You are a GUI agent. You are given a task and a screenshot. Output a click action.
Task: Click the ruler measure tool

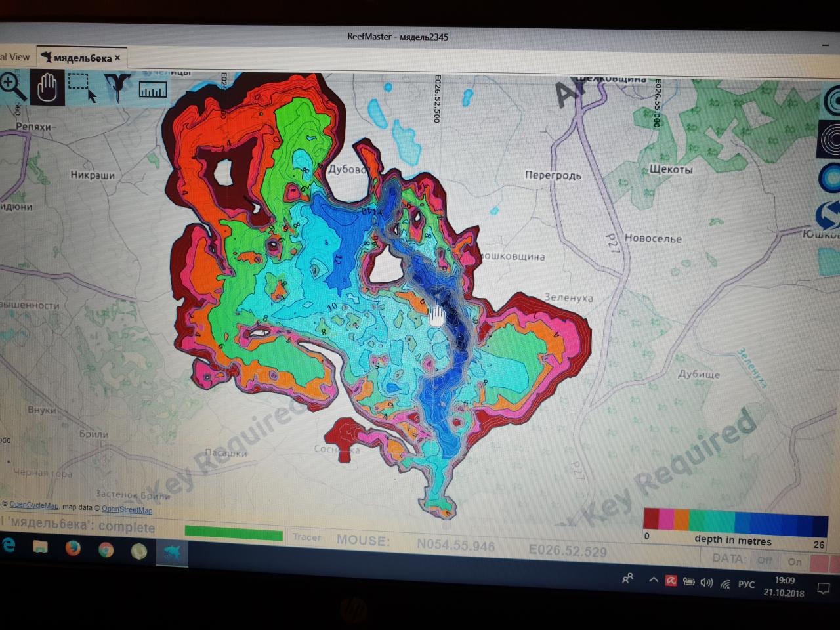pyautogui.click(x=152, y=89)
